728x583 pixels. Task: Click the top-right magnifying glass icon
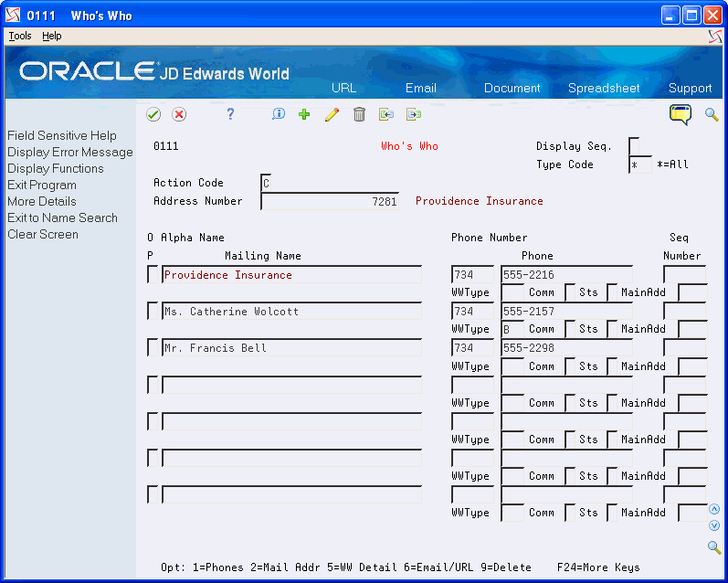click(x=712, y=114)
